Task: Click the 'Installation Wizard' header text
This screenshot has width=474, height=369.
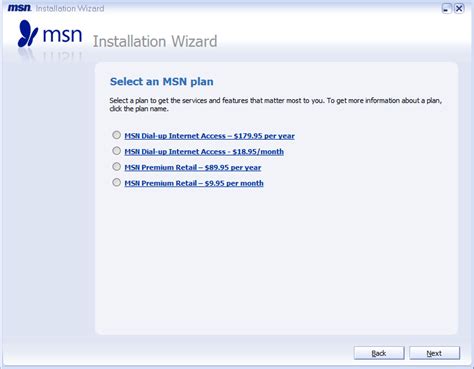Action: coord(155,41)
